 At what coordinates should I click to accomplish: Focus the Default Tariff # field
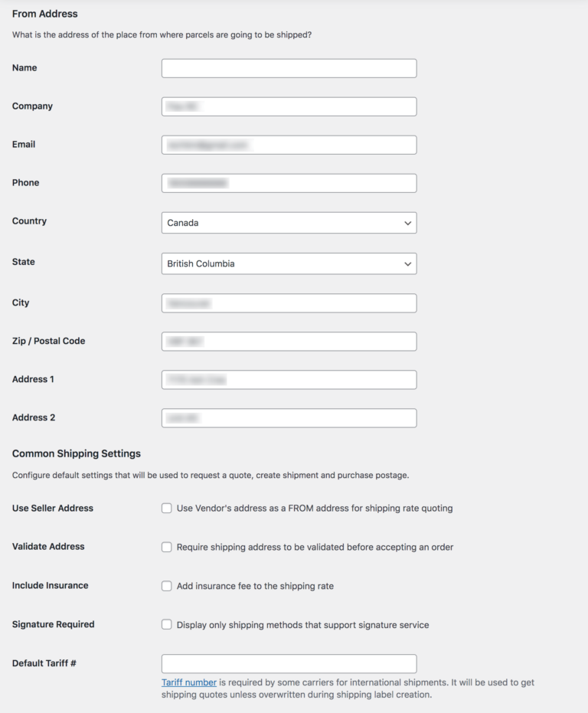point(289,663)
